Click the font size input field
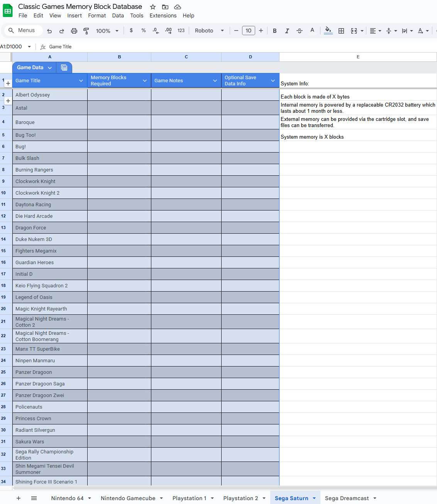The height and width of the screenshot is (504, 437). 248,31
